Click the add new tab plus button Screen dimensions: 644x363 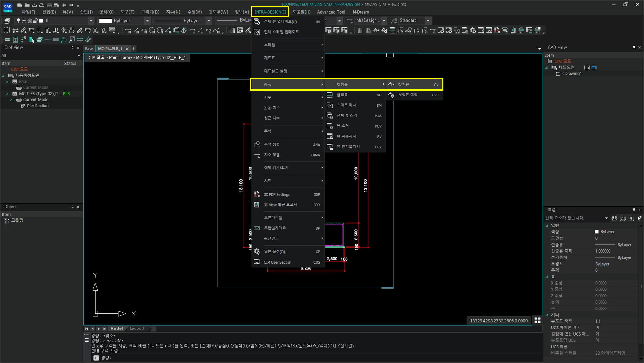[x=134, y=49]
